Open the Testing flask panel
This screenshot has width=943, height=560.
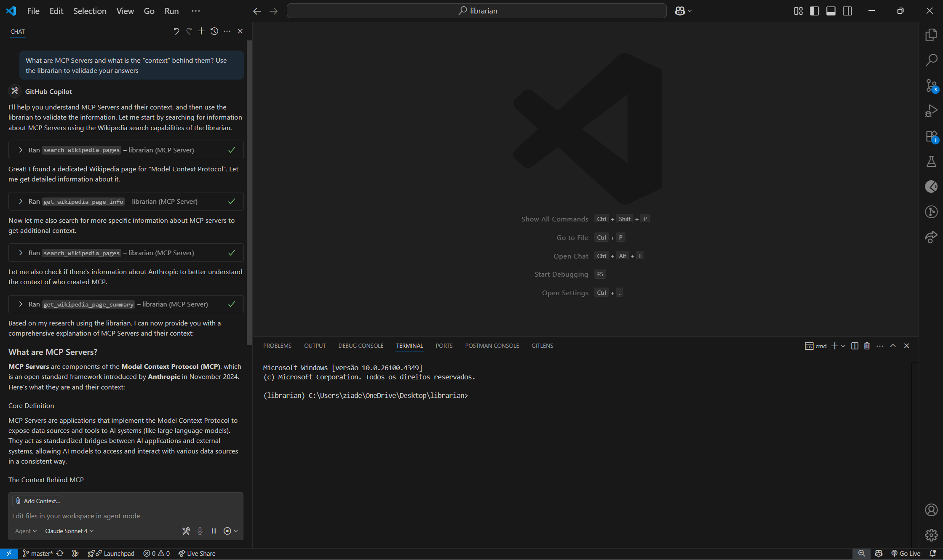pyautogui.click(x=931, y=161)
